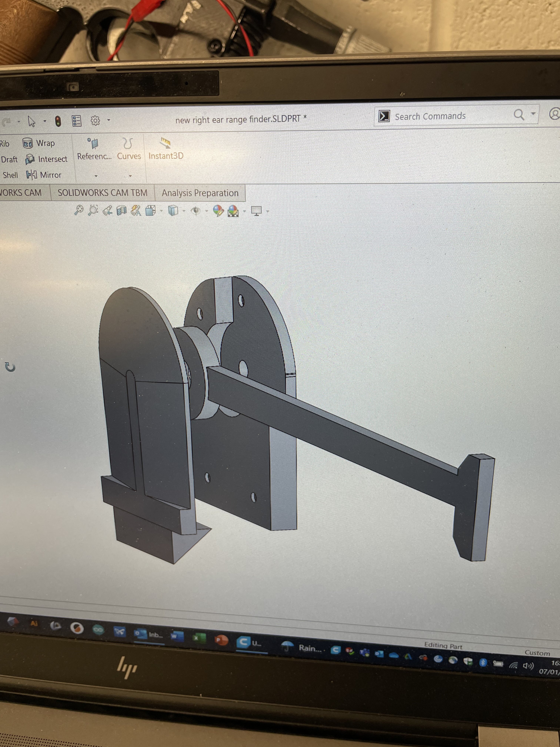
Task: Click the Zoom to Area icon
Action: click(x=93, y=210)
